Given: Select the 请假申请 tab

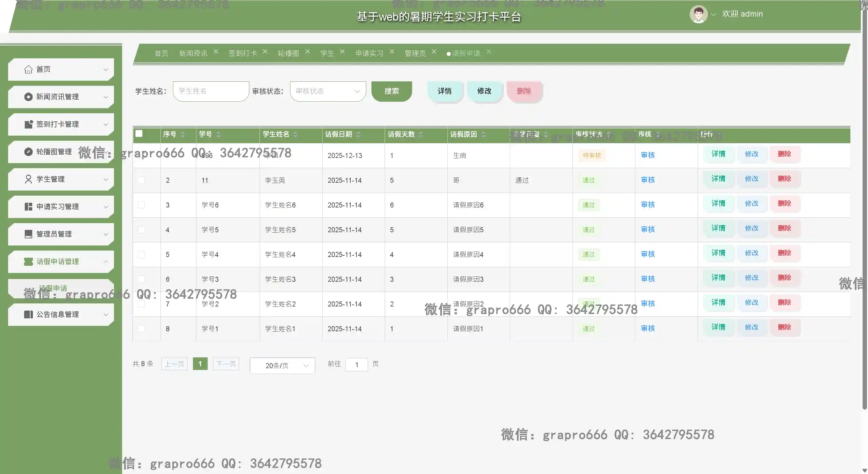Looking at the screenshot, I should coord(466,53).
